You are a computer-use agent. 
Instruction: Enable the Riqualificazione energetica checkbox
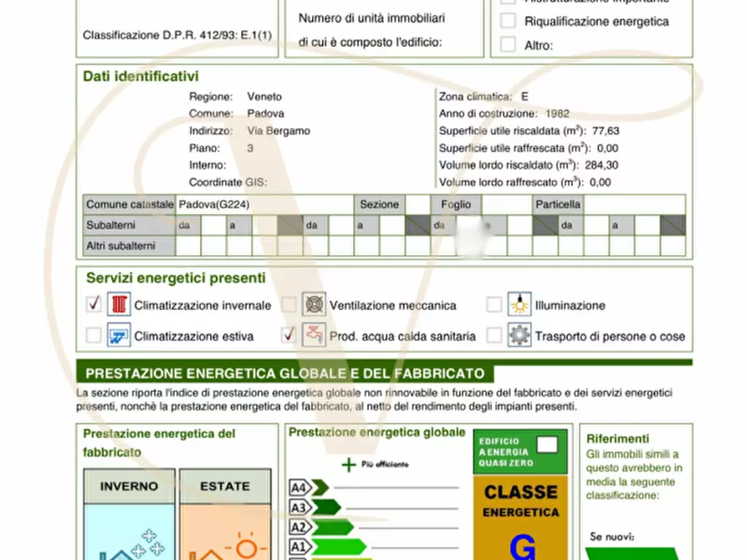pos(509,22)
